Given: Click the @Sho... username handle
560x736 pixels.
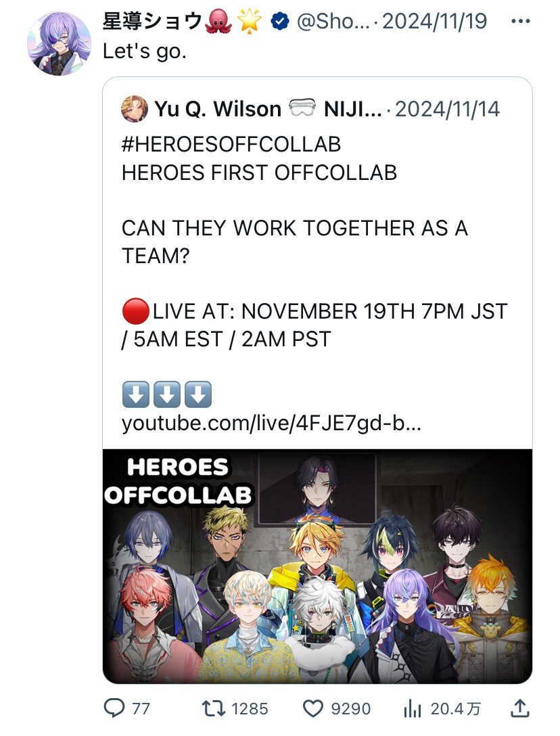Looking at the screenshot, I should tap(333, 21).
